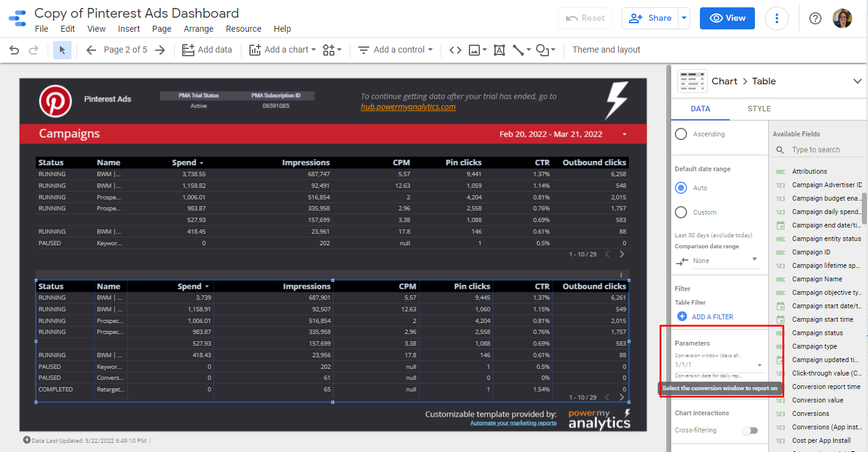Click the Undo arrow icon
Viewport: 868px width, 452px height.
point(14,50)
